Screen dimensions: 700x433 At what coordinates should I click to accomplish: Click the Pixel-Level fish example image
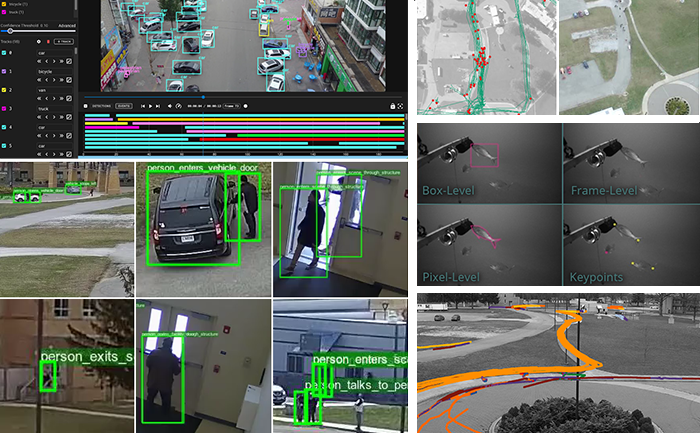tap(489, 245)
